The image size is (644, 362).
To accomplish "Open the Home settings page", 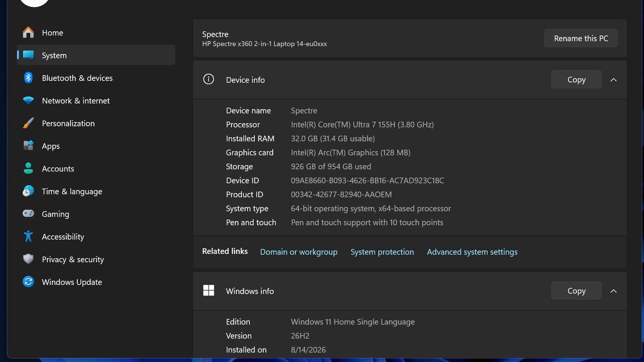I will [96, 33].
